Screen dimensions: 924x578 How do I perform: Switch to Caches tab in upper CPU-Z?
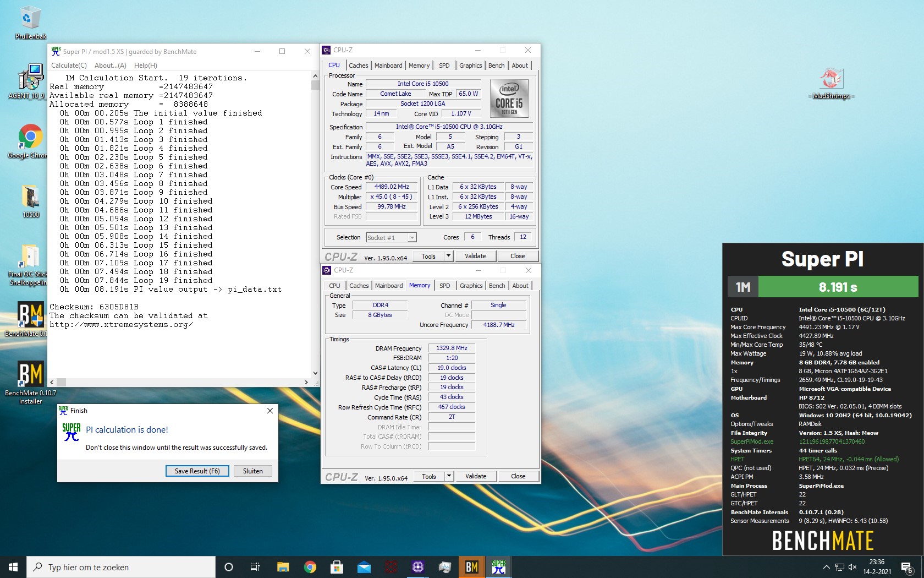tap(358, 66)
